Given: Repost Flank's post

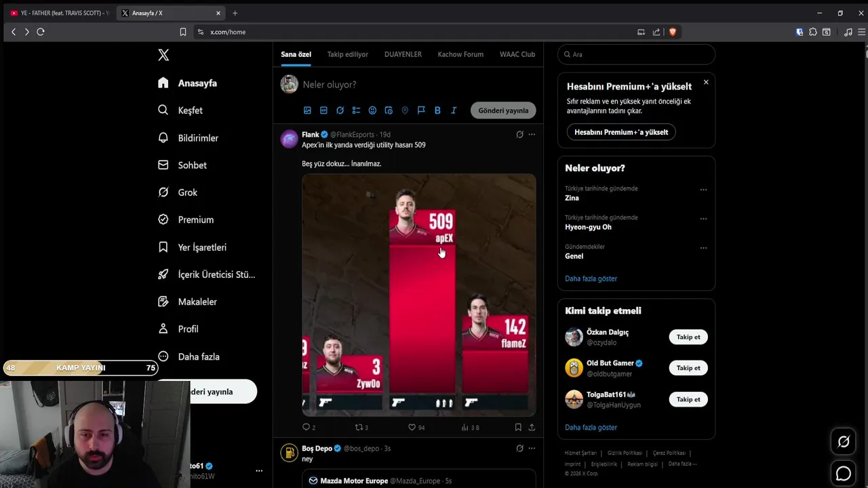Looking at the screenshot, I should 361,428.
